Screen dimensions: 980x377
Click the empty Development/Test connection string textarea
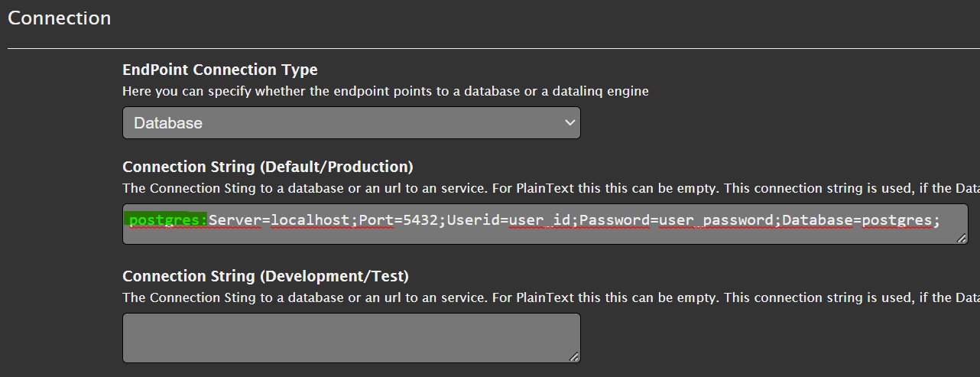pos(351,338)
